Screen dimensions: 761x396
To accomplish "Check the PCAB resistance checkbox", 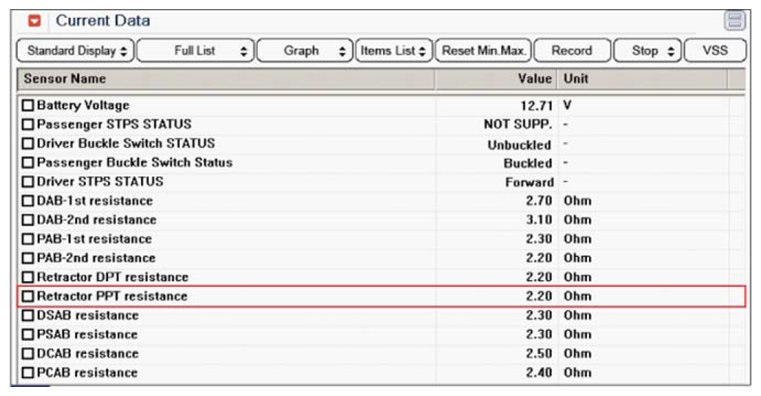I will (x=28, y=373).
